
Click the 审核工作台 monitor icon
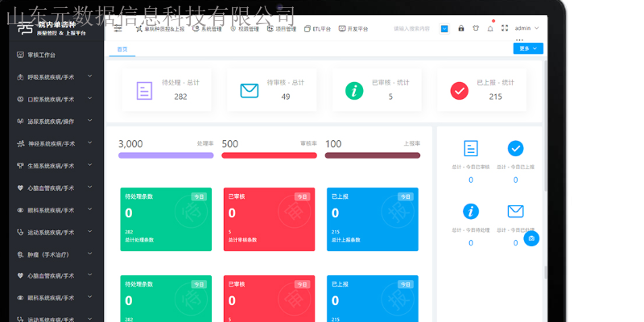coord(20,55)
